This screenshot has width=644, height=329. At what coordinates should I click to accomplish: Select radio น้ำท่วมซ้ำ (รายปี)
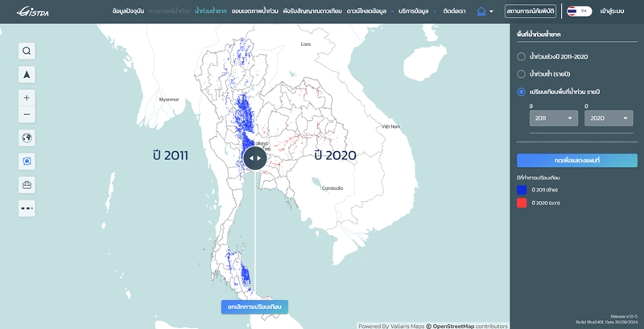tap(521, 74)
